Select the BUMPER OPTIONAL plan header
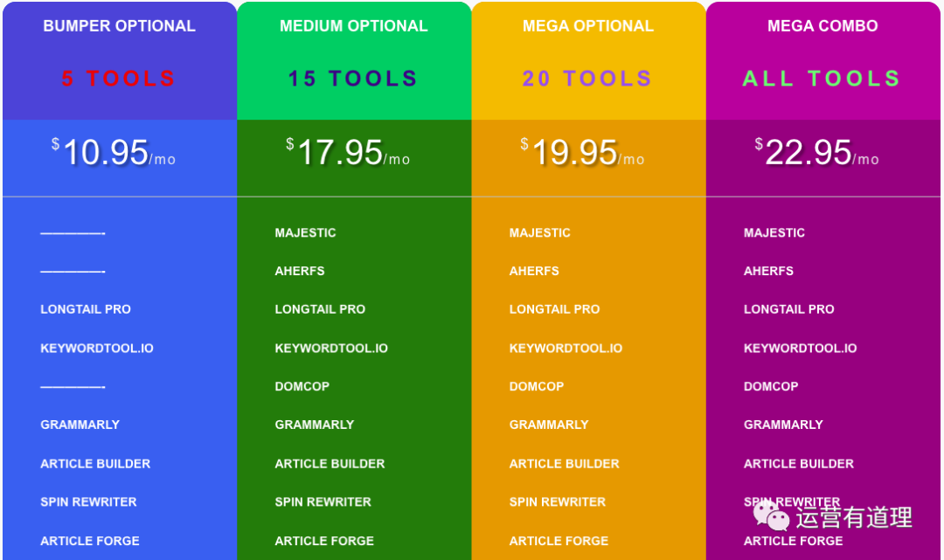Viewport: 944px width, 560px height. coord(119,26)
